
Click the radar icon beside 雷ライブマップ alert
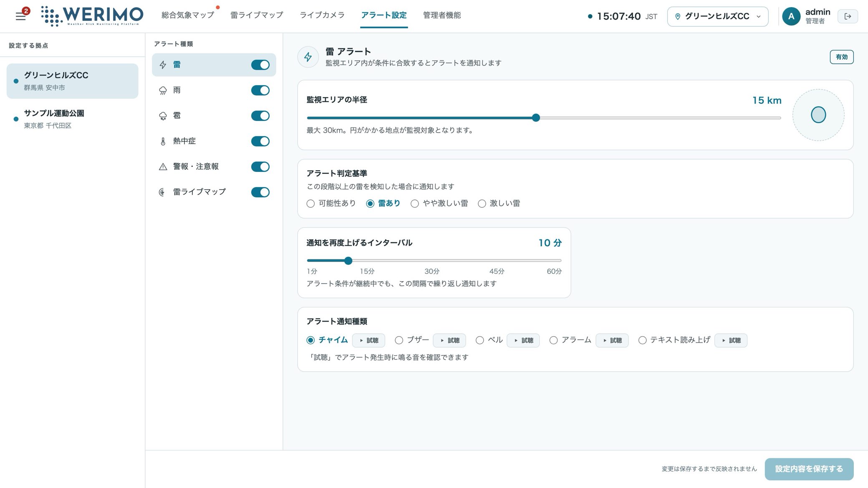tap(163, 192)
